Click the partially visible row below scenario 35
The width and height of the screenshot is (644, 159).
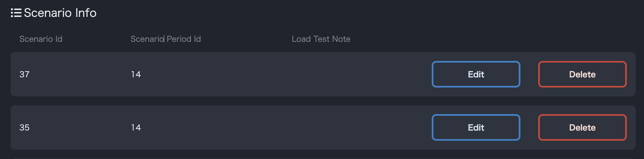[323, 158]
